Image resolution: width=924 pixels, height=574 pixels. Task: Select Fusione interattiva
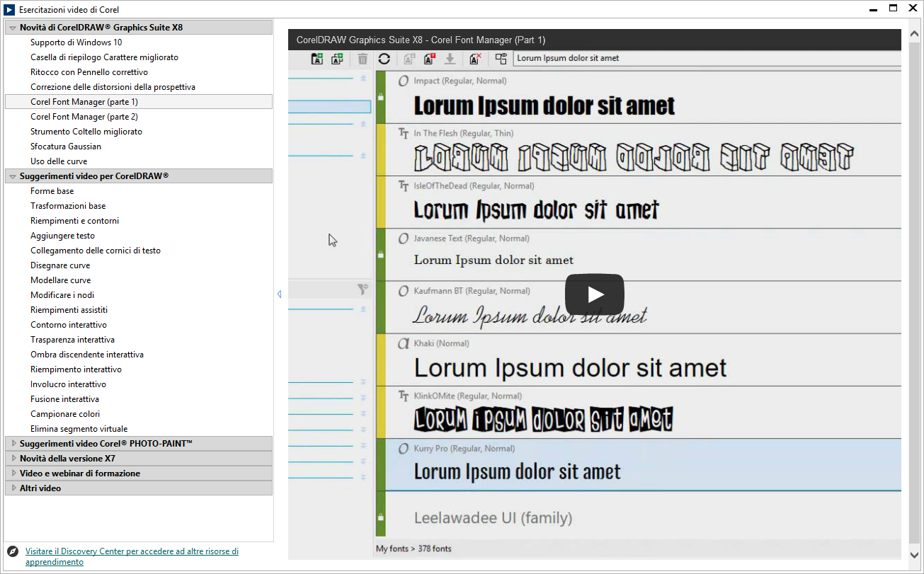(64, 399)
